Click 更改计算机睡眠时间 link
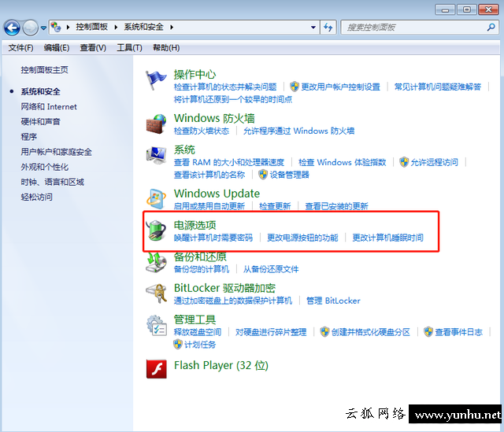This screenshot has height=432, width=504. 388,238
